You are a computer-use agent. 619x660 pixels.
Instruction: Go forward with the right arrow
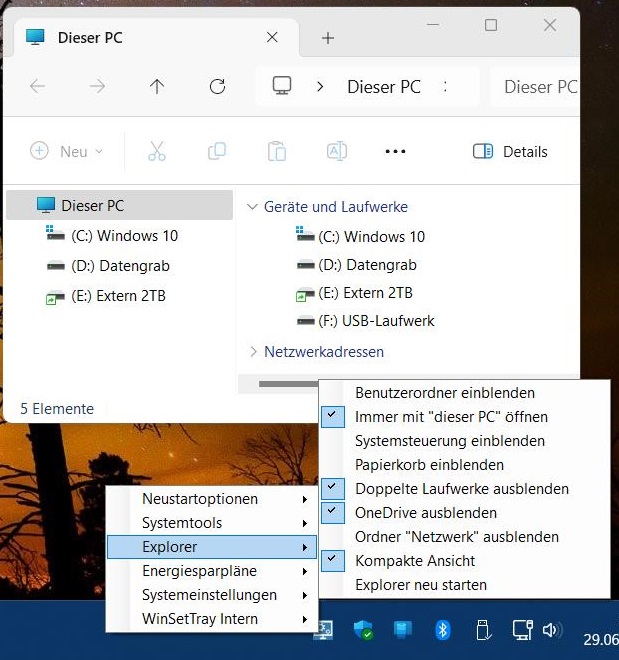(97, 86)
